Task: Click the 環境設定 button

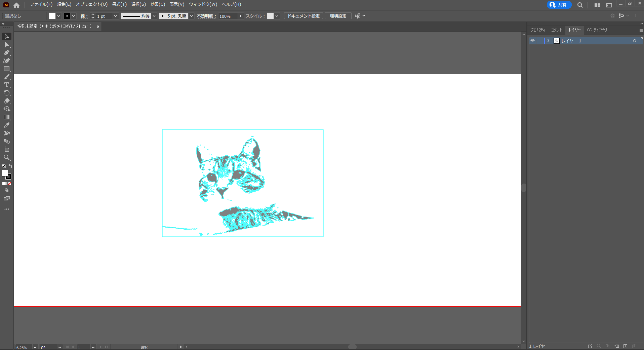Action: click(x=338, y=16)
